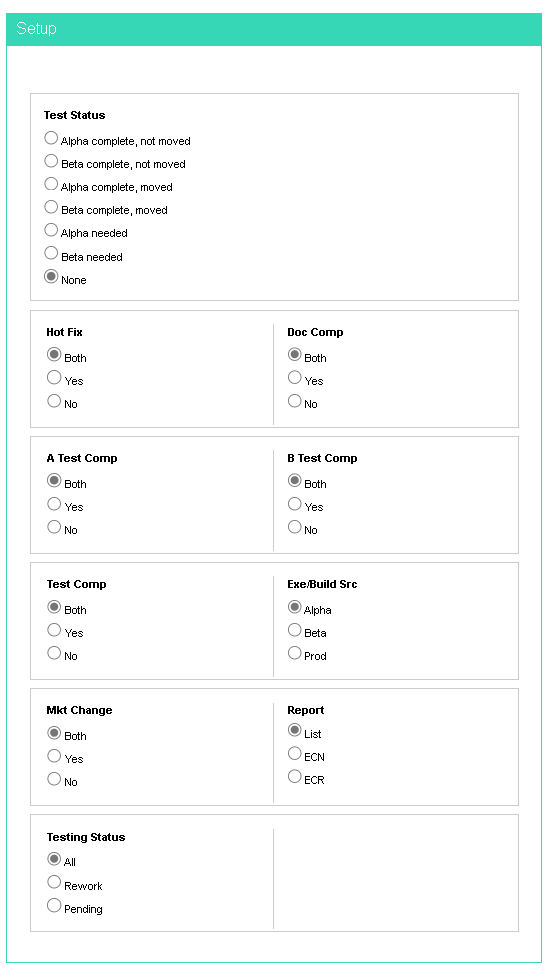Screen dimensions: 547x979
Task: Set Hot Fix to No
Action: point(54,400)
